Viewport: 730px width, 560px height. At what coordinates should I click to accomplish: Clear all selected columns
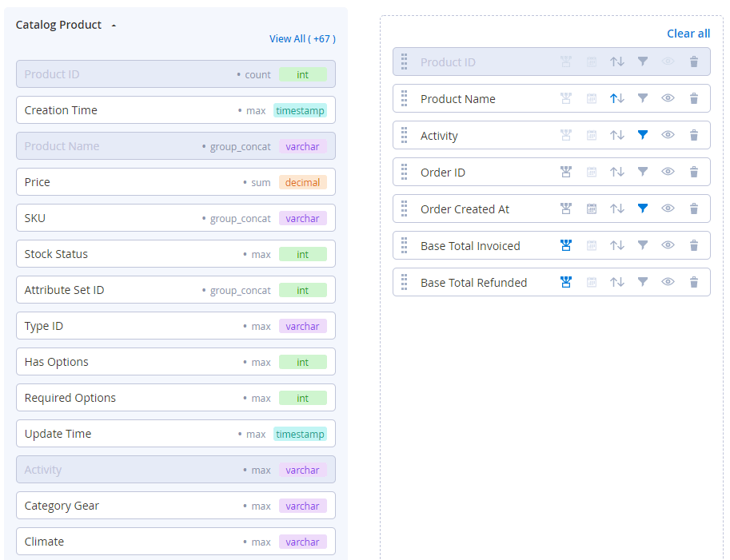click(688, 34)
